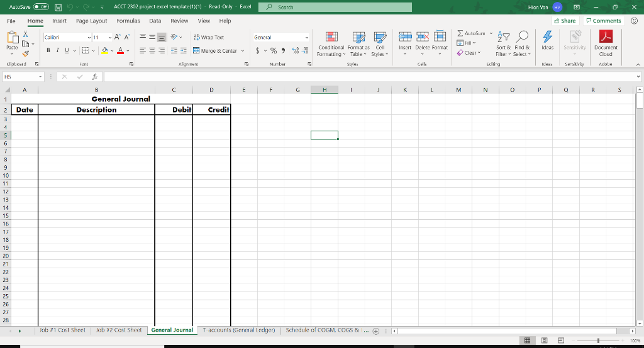644x348 pixels.
Task: Click the Paste clipboard icon
Action: (x=13, y=38)
